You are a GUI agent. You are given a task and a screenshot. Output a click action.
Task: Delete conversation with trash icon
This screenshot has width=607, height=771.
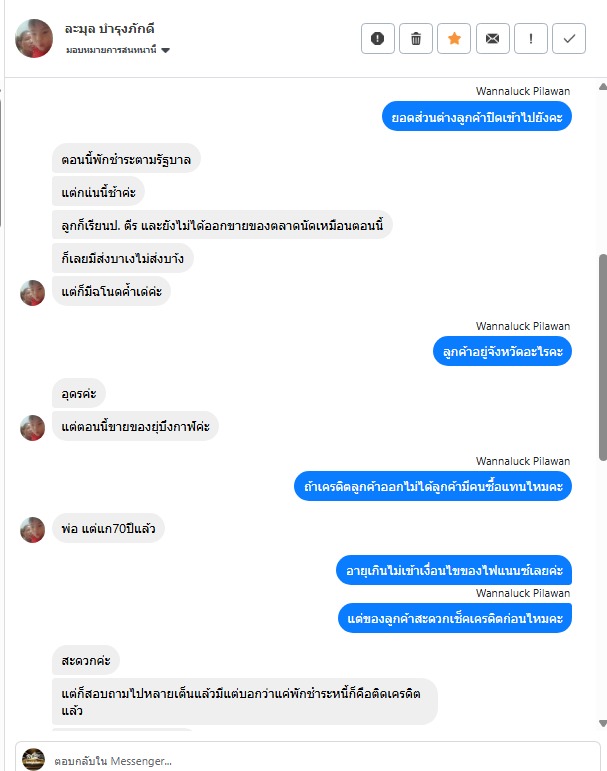pos(416,38)
